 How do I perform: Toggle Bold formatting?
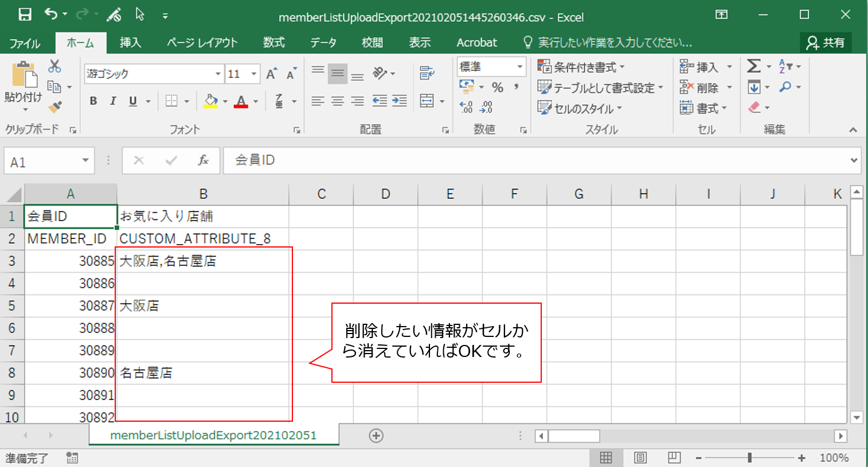pyautogui.click(x=93, y=101)
